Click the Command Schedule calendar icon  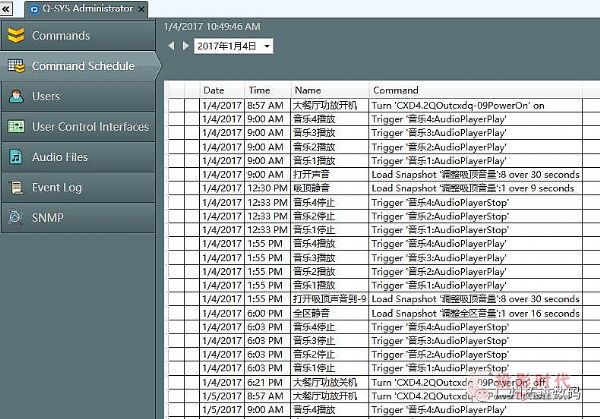pyautogui.click(x=15, y=66)
